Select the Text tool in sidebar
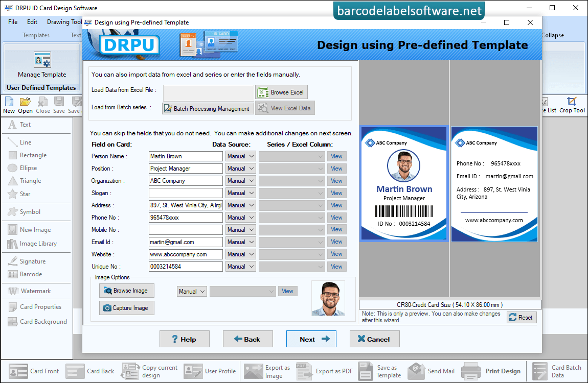 coord(20,125)
